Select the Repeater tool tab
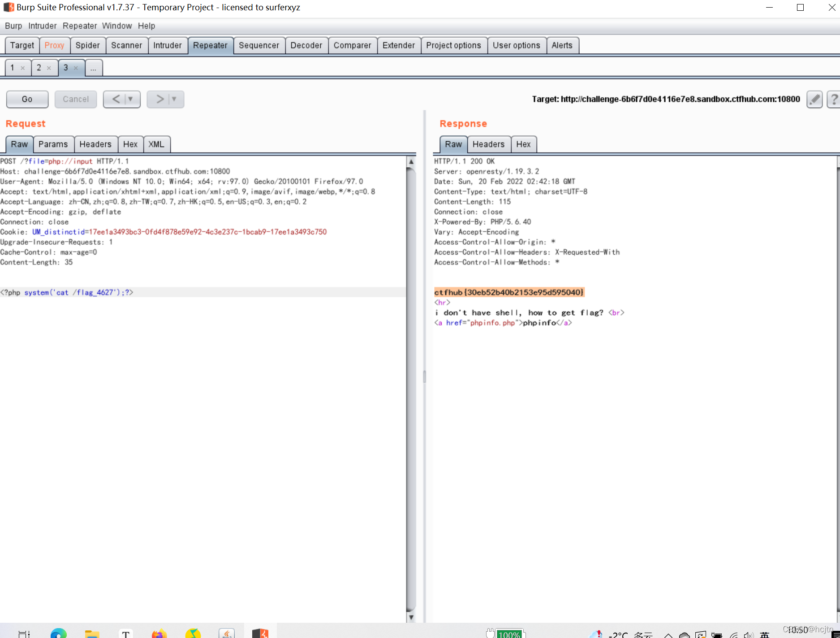Screen dimensions: 840x638 pos(210,45)
